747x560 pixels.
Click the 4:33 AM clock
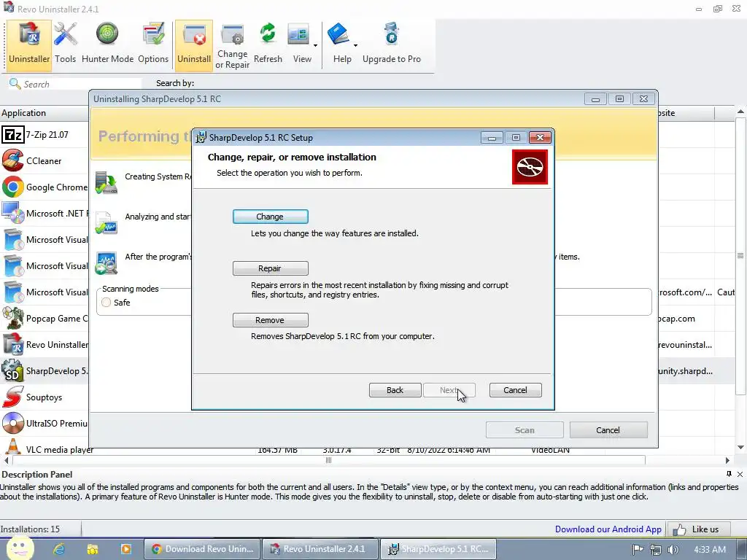pos(710,550)
